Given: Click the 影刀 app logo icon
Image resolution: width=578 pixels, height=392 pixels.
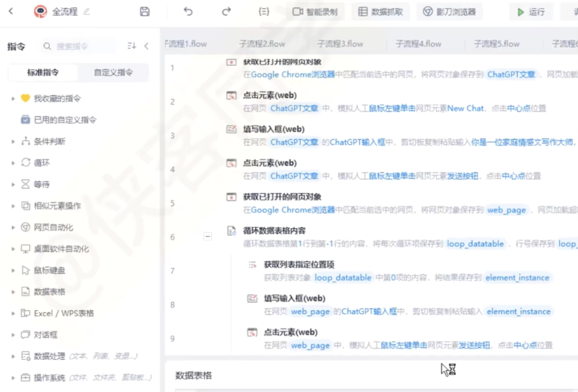Looking at the screenshot, I should tap(40, 12).
